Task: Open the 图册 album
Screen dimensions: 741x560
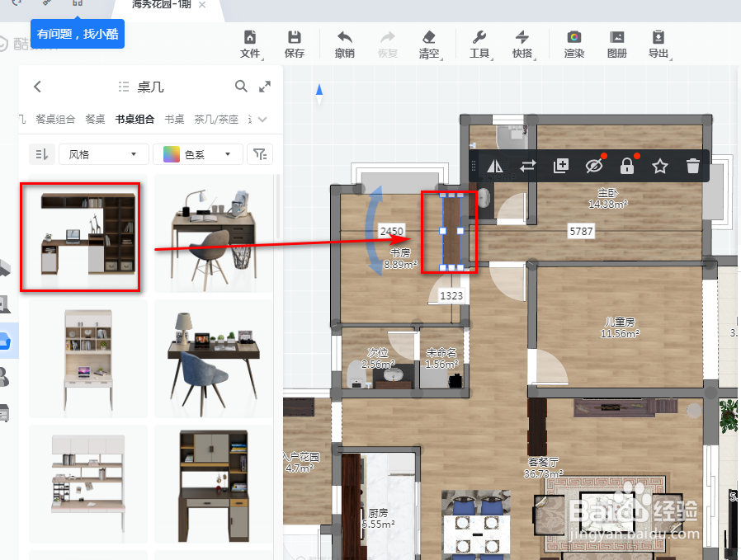Action: 616,45
